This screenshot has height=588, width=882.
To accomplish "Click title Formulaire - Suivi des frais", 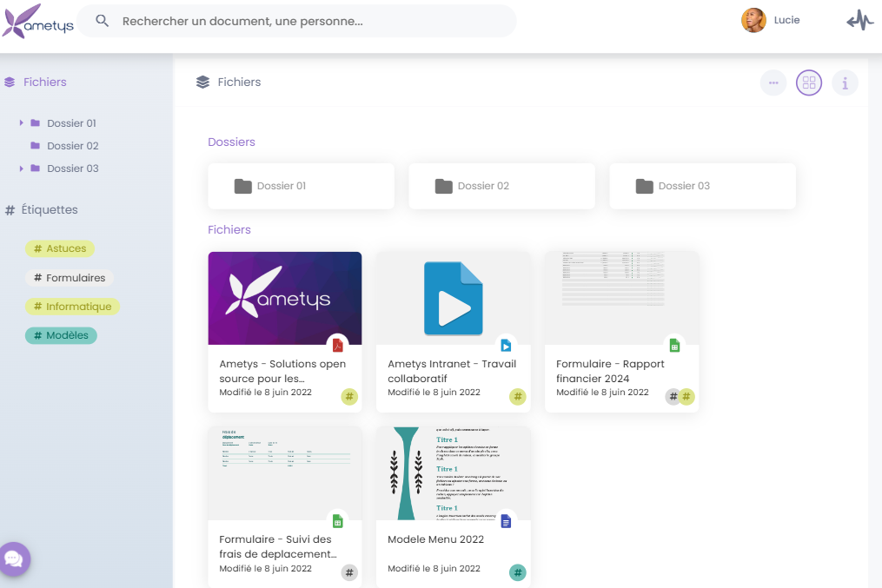I will coord(278,546).
